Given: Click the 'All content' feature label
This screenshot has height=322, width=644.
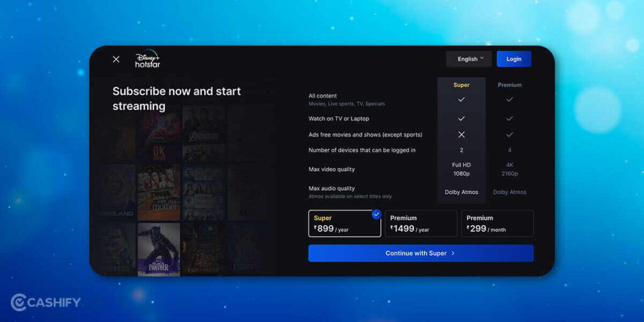Looking at the screenshot, I should pyautogui.click(x=323, y=96).
